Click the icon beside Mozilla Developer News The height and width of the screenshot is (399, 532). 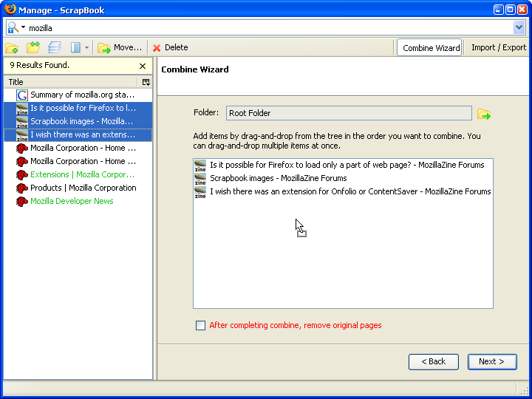tap(22, 201)
